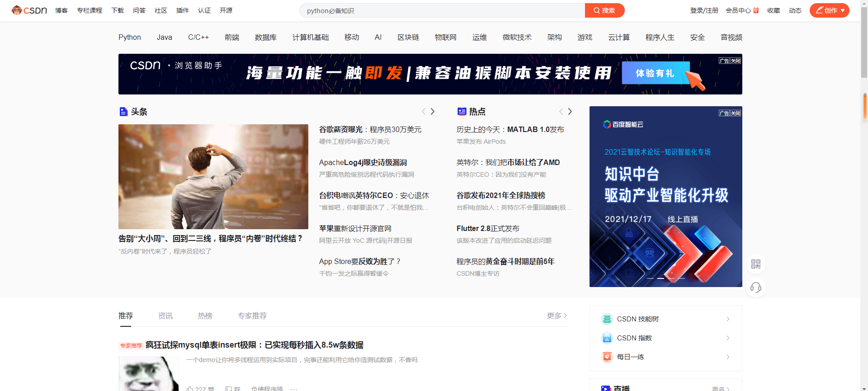The width and height of the screenshot is (868, 391).
Task: Open more options dots under mysql article
Action: click(x=294, y=389)
